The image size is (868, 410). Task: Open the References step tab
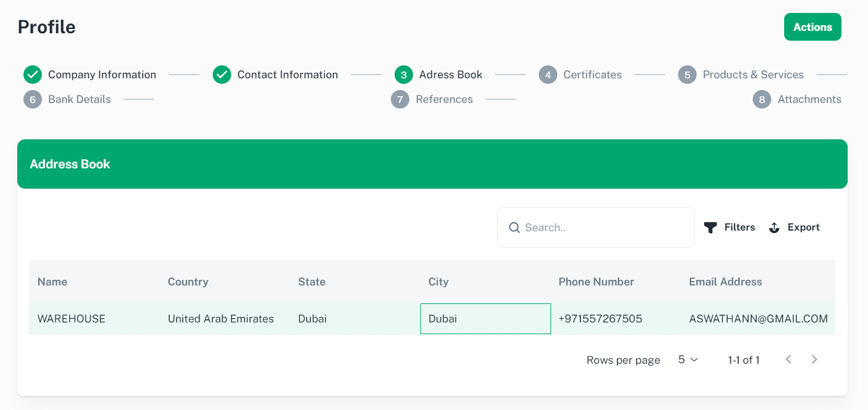coord(444,99)
